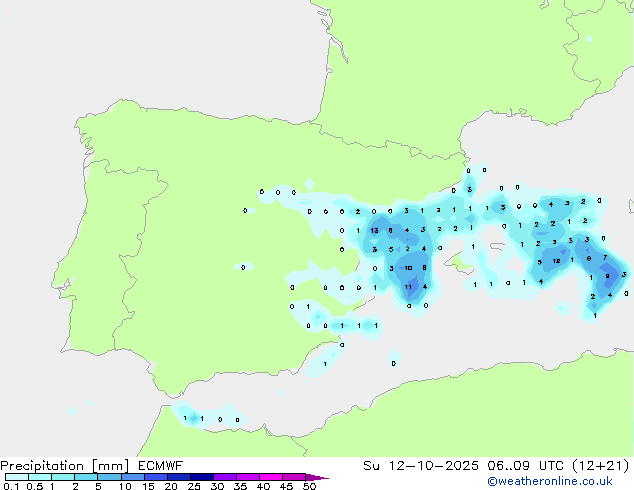Click the 40–45 mm magenta legend swatch

tap(271, 477)
